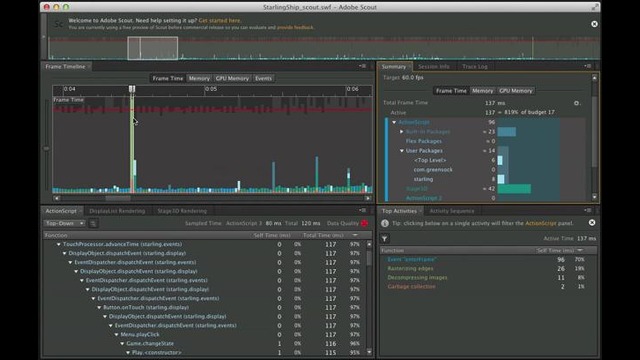Screen dimensions: 640x360
Task: Enter fullscreen via the title bar arrows icon
Action: tap(595, 7)
